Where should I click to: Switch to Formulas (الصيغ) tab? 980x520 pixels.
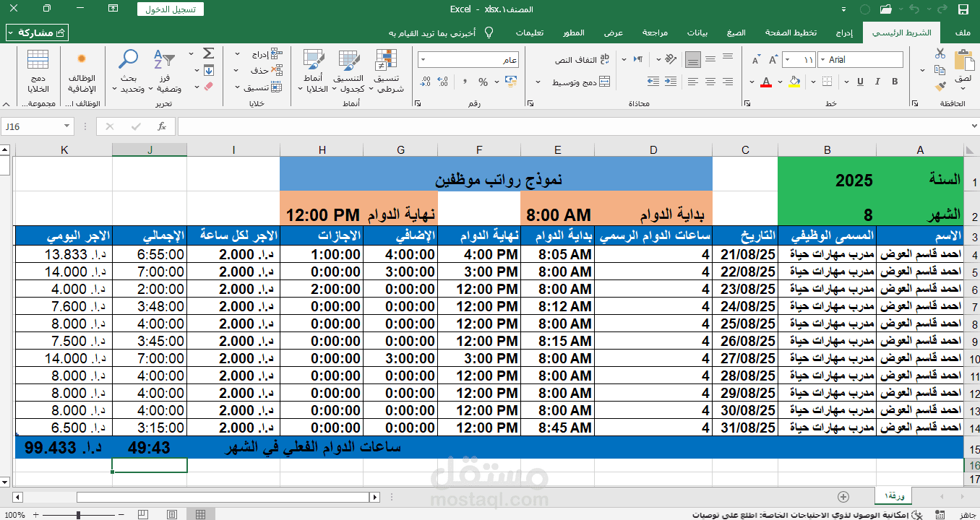(x=736, y=33)
